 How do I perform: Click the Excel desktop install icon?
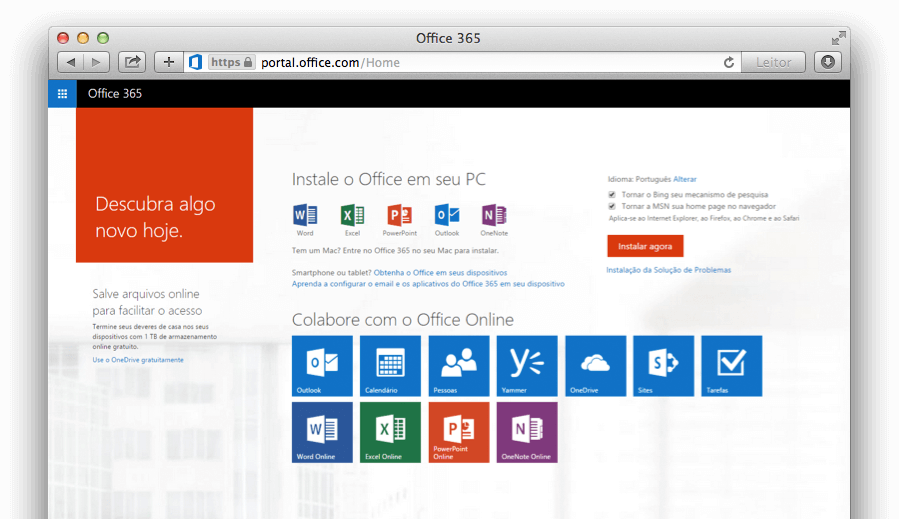click(352, 215)
